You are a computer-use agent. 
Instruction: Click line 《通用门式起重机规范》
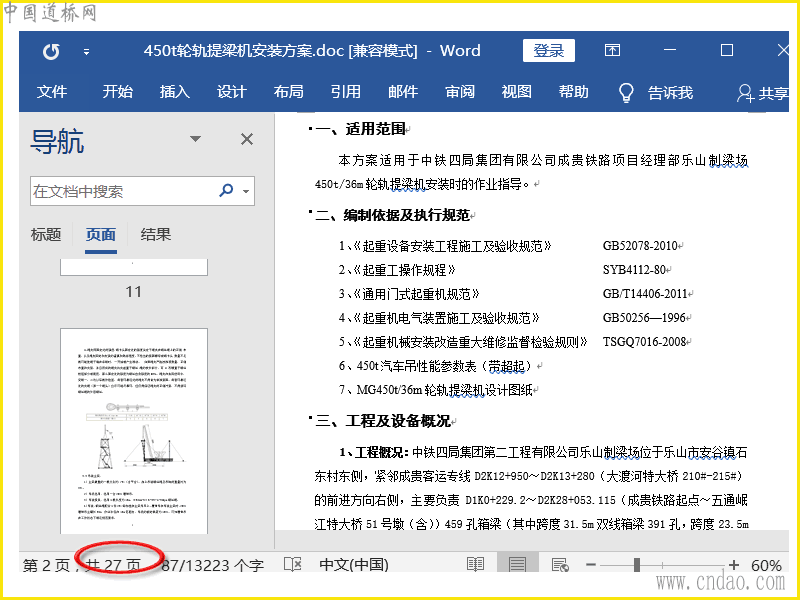(409, 294)
